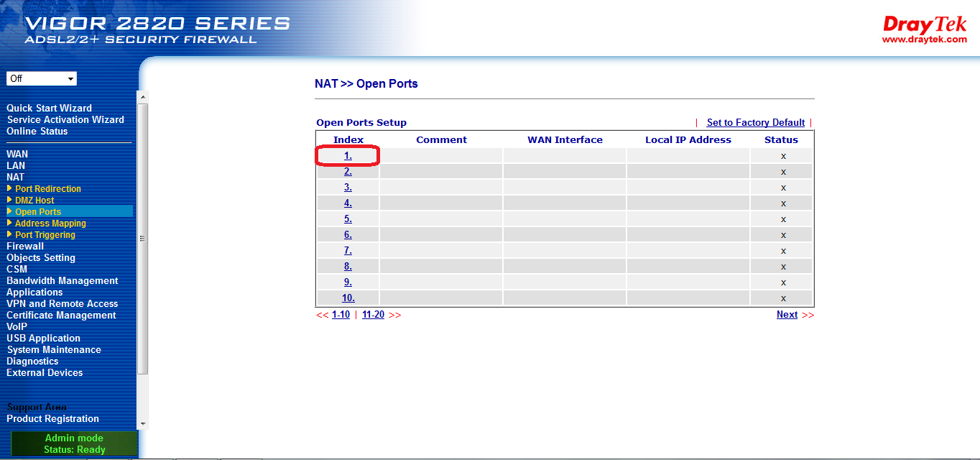Open the language dropdown showing Off

coord(41,78)
